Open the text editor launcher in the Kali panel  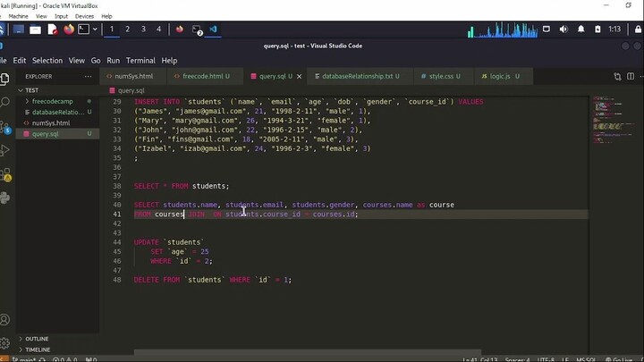(x=52, y=29)
